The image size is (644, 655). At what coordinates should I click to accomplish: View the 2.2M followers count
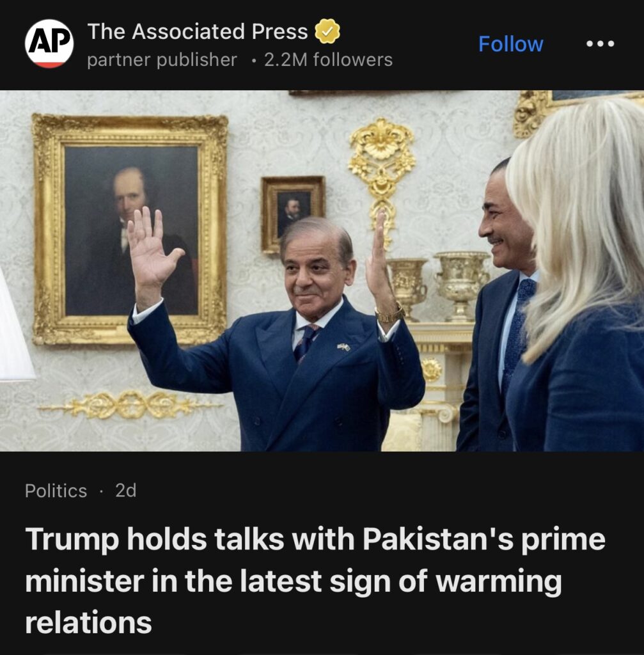coord(328,59)
